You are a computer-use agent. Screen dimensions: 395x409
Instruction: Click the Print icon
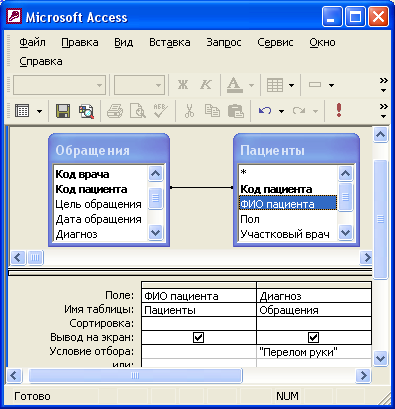[x=115, y=111]
